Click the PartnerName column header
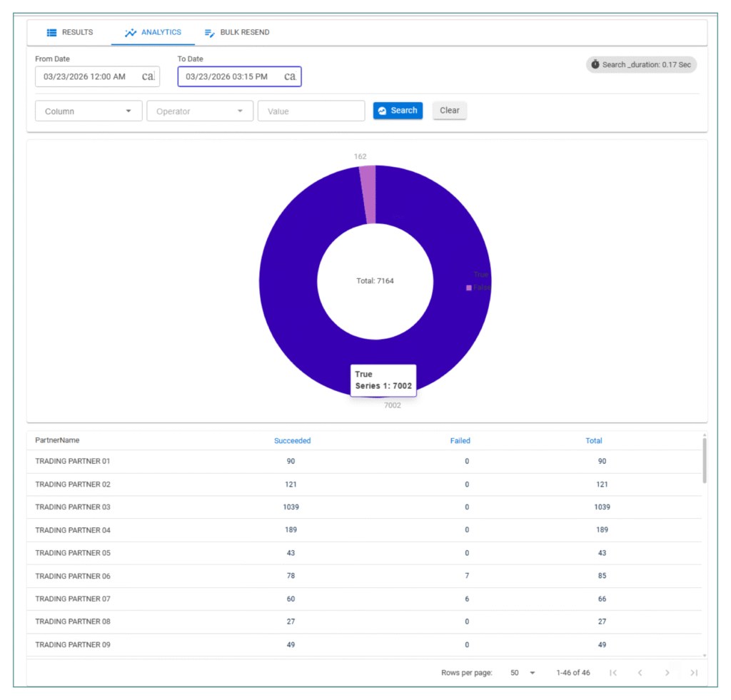 click(x=57, y=440)
